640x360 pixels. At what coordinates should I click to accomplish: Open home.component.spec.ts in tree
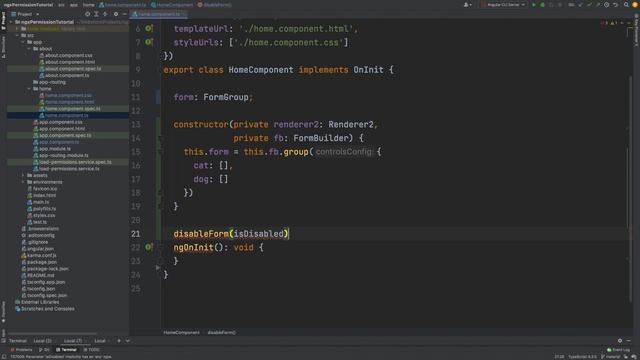[x=70, y=109]
